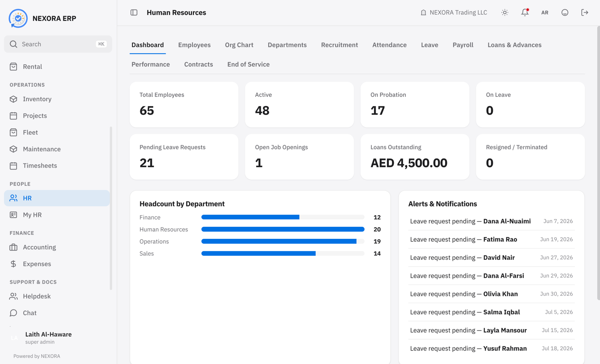Viewport: 600px width, 364px height.
Task: Click the NEXORA ERP logo
Action: click(x=18, y=18)
